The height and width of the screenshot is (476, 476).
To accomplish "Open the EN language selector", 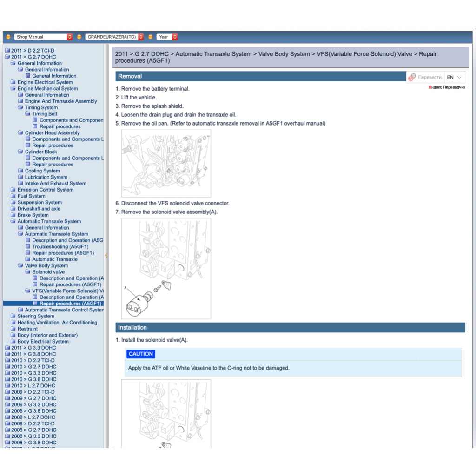I will tap(455, 77).
